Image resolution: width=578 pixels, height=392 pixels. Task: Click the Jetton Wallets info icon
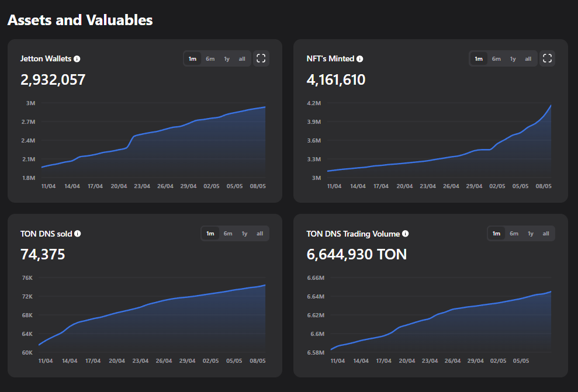point(77,59)
